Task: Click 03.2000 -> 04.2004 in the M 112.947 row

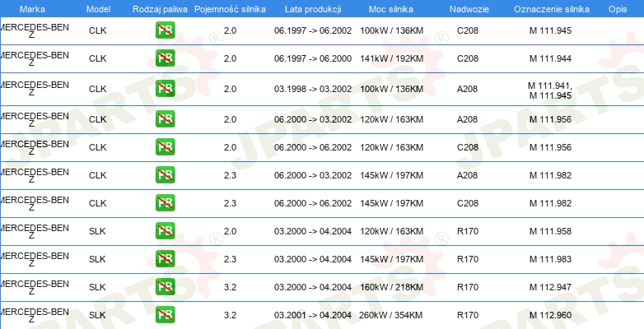Action: click(313, 287)
